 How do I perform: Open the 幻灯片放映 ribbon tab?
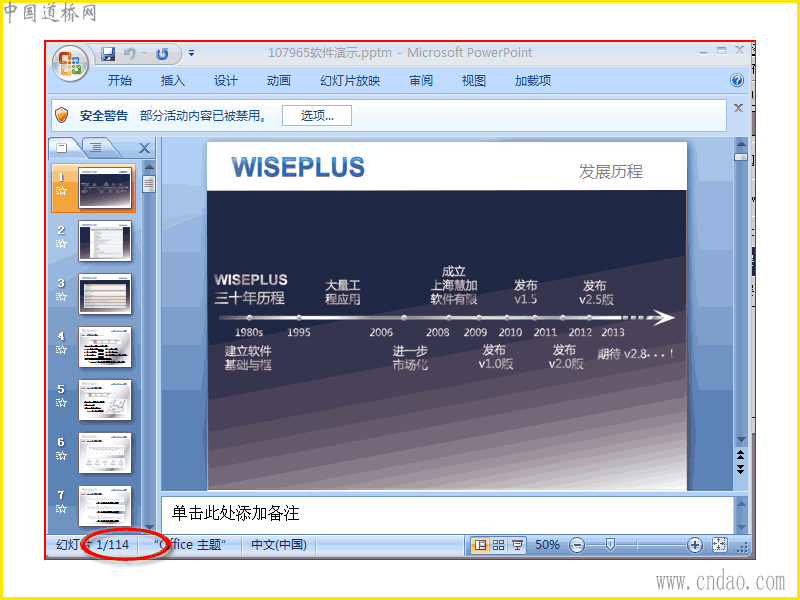click(x=350, y=81)
